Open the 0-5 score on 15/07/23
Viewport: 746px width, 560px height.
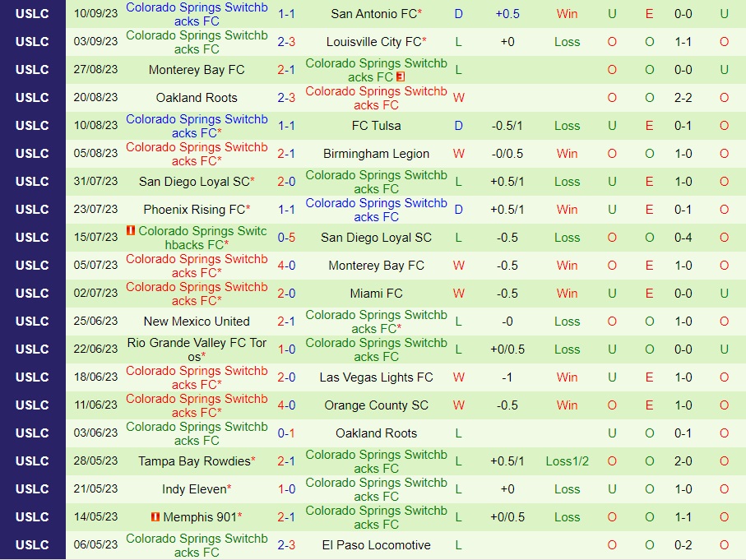[286, 238]
